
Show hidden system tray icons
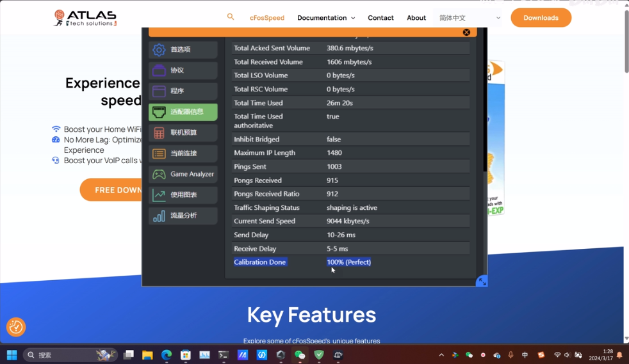pos(441,355)
